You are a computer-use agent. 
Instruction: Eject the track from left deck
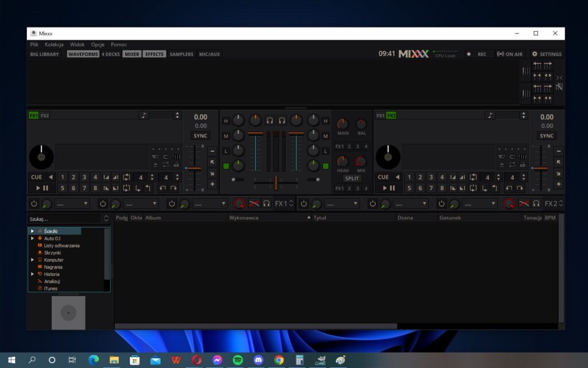pos(155,164)
